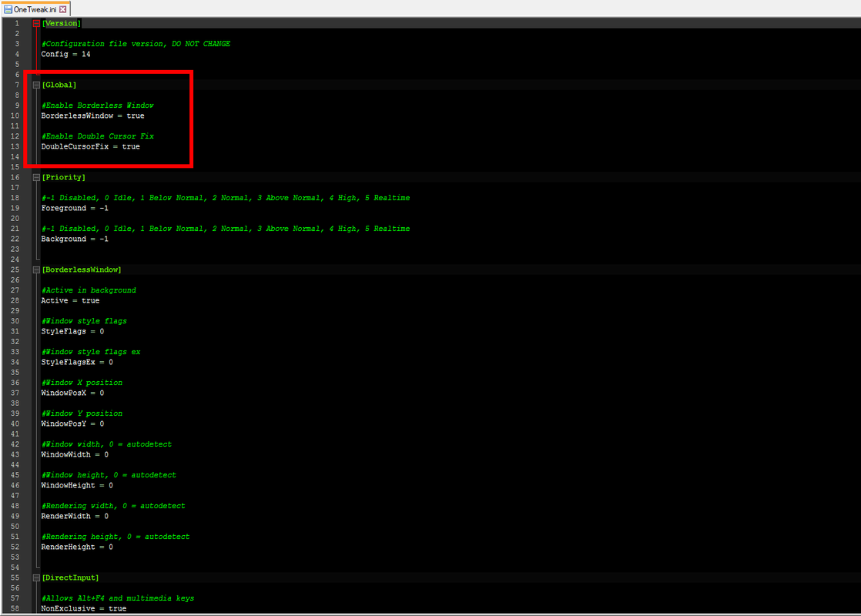The image size is (861, 616).
Task: Click line number 10 in the margin
Action: (x=15, y=115)
